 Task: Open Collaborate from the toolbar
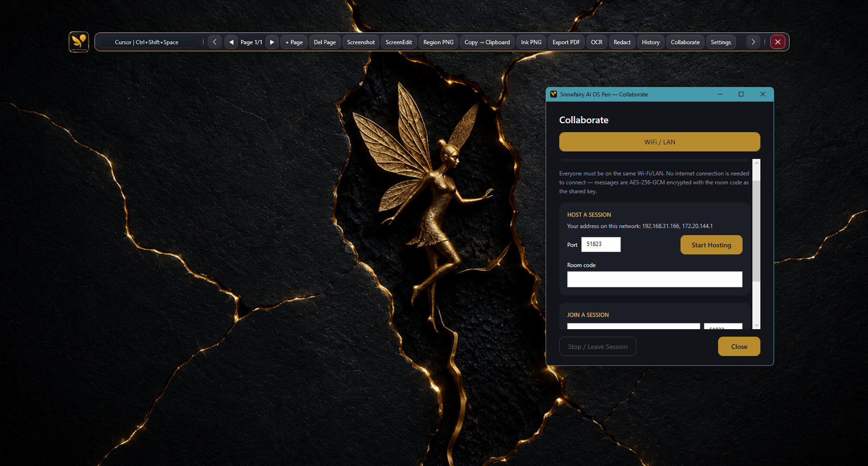(x=685, y=42)
